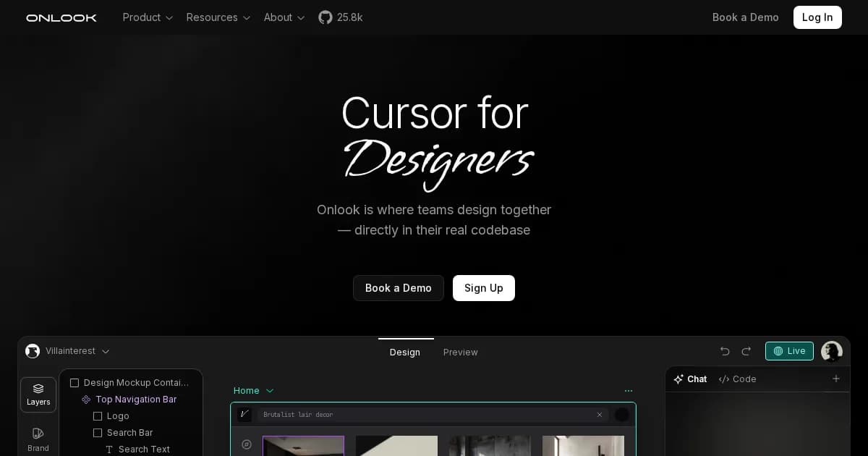Click the redo arrow icon
Image resolution: width=868 pixels, height=456 pixels.
pyautogui.click(x=746, y=351)
